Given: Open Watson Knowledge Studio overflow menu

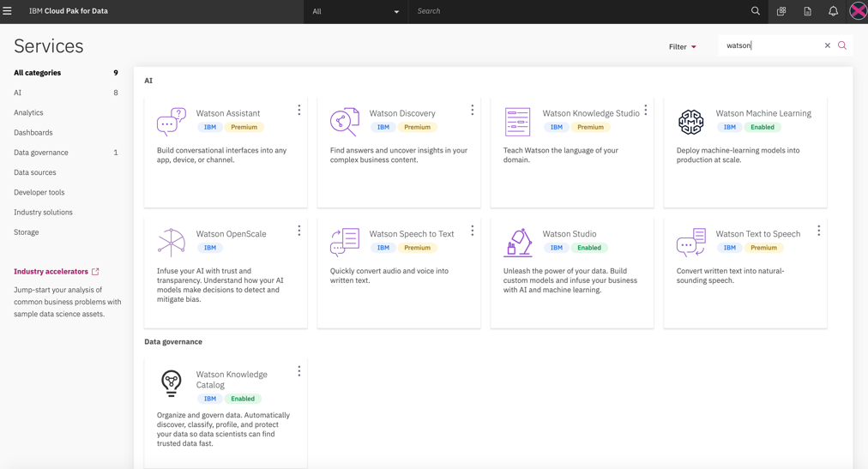Looking at the screenshot, I should [646, 110].
